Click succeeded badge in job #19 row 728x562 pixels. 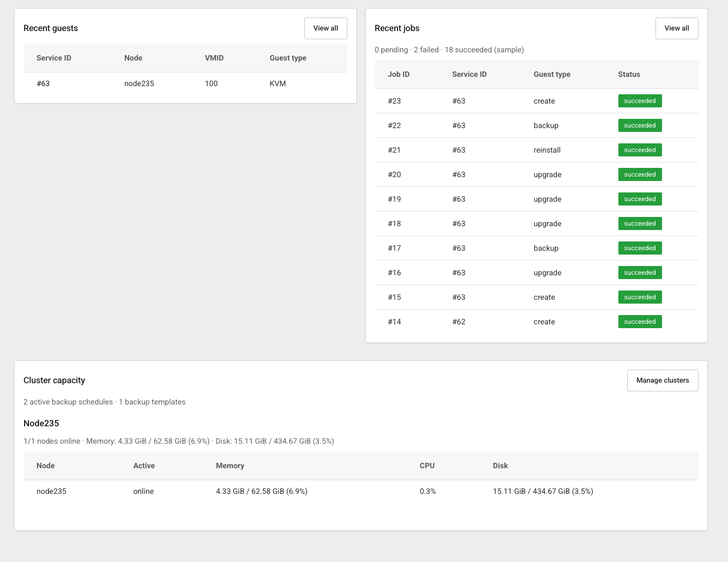(x=640, y=199)
